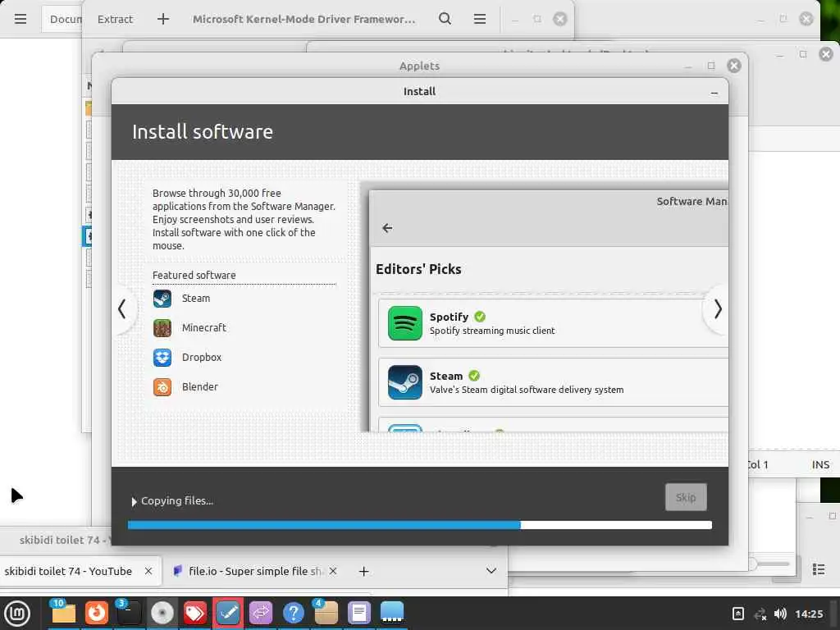Click the Dropbox label under Featured software
The image size is (840, 630).
(x=202, y=358)
